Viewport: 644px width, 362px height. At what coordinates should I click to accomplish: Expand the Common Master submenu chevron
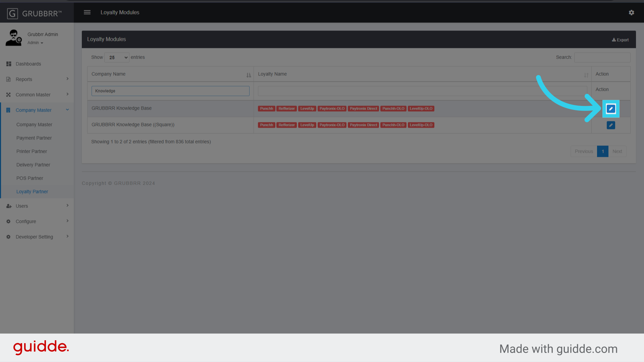tap(67, 94)
